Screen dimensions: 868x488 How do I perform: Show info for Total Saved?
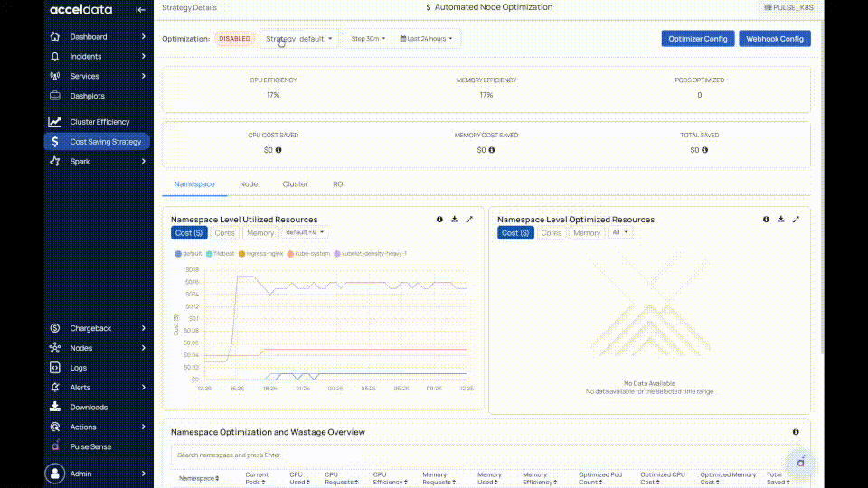(x=704, y=150)
